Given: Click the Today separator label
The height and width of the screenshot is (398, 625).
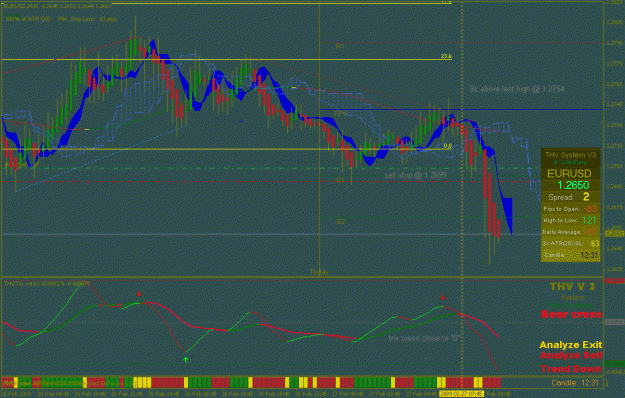Looking at the screenshot, I should 319,272.
